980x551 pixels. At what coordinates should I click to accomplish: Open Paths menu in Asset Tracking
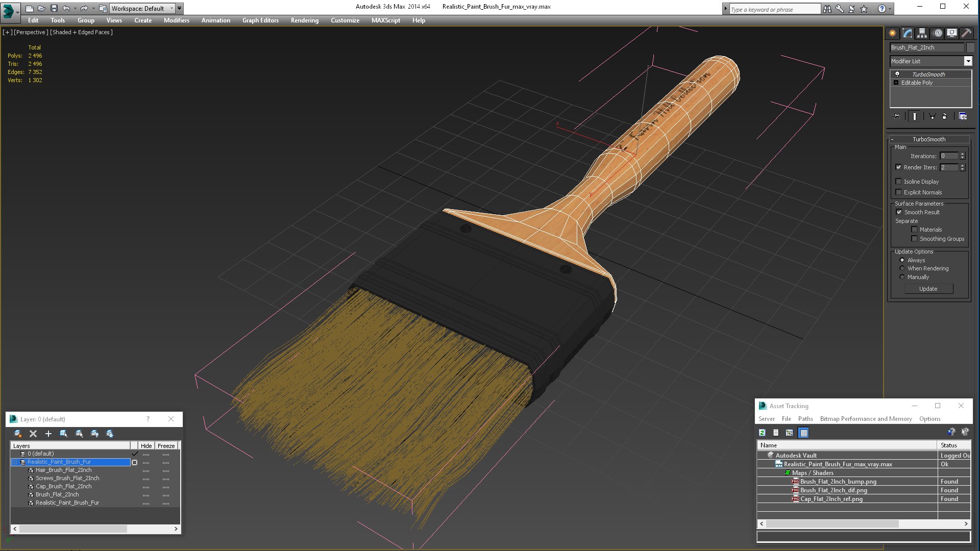[x=805, y=419]
